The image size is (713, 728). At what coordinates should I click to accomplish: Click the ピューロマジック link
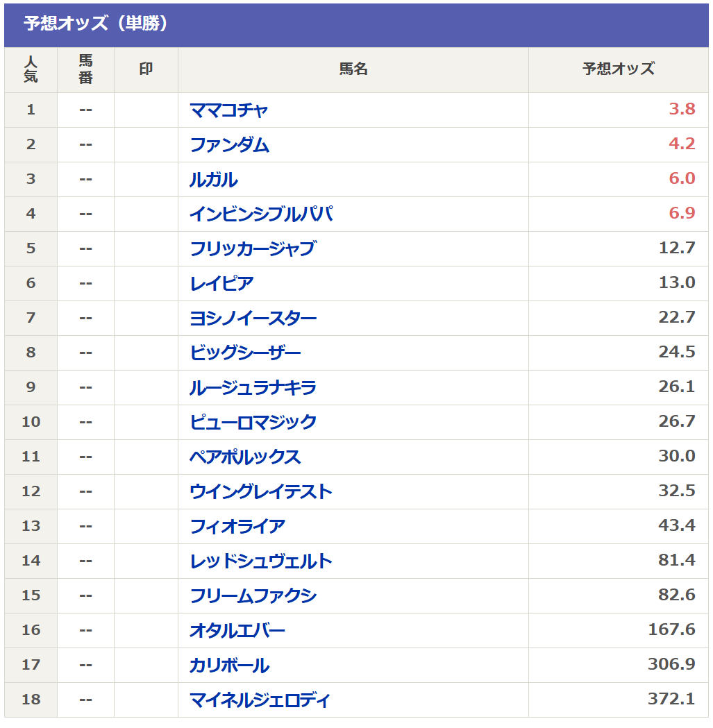pos(253,423)
